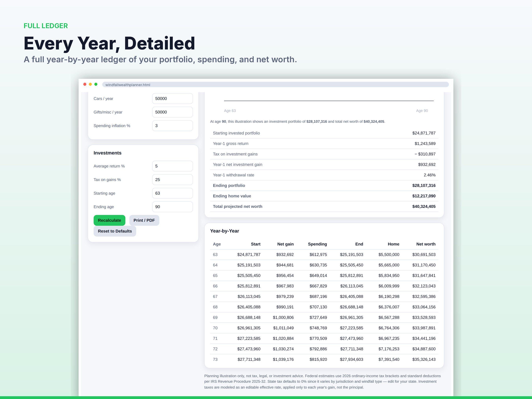This screenshot has height=399, width=532.
Task: Click the $35,326,143 net worth cell
Action: click(424, 360)
